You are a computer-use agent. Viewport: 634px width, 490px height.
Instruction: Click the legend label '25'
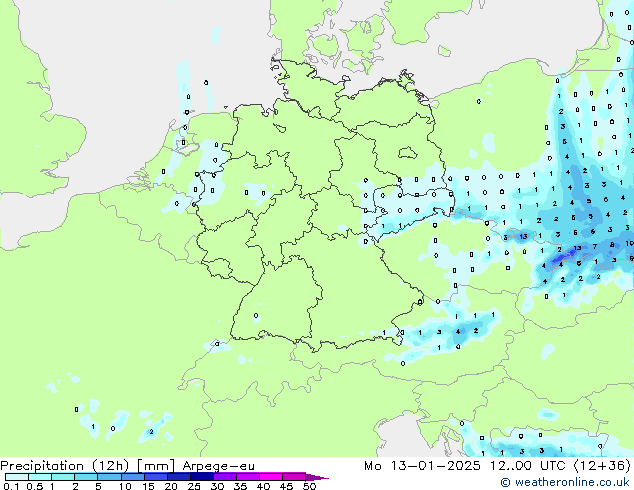194,486
